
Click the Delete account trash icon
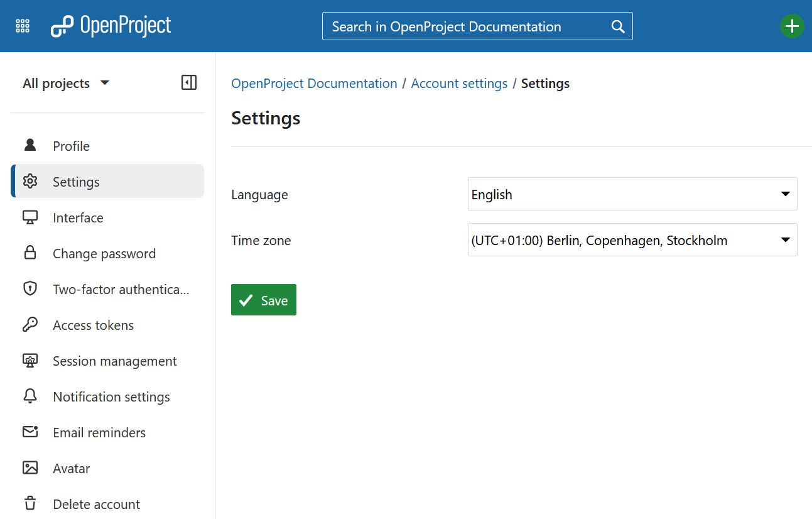tap(30, 504)
